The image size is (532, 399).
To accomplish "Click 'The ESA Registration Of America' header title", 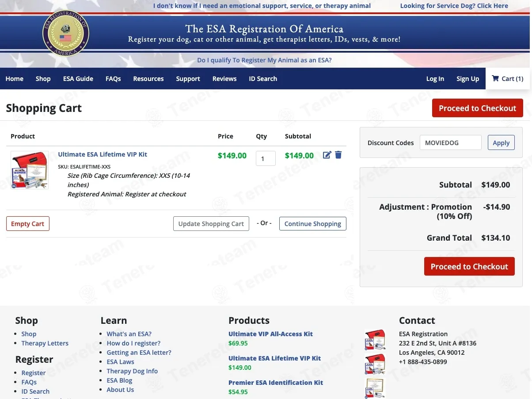I will tap(264, 29).
